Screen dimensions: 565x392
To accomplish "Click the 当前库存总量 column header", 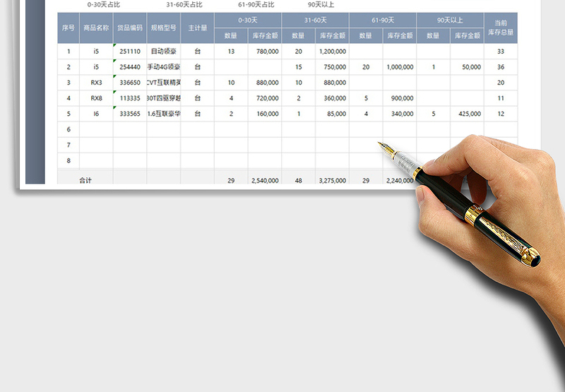I will pos(501,28).
